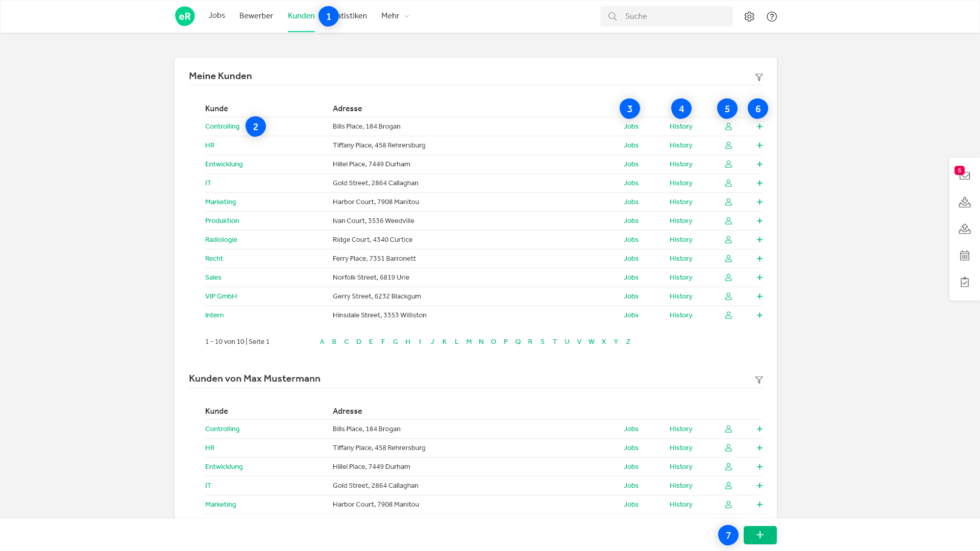This screenshot has width=980, height=551.
Task: Filter customers by letter A
Action: click(322, 342)
